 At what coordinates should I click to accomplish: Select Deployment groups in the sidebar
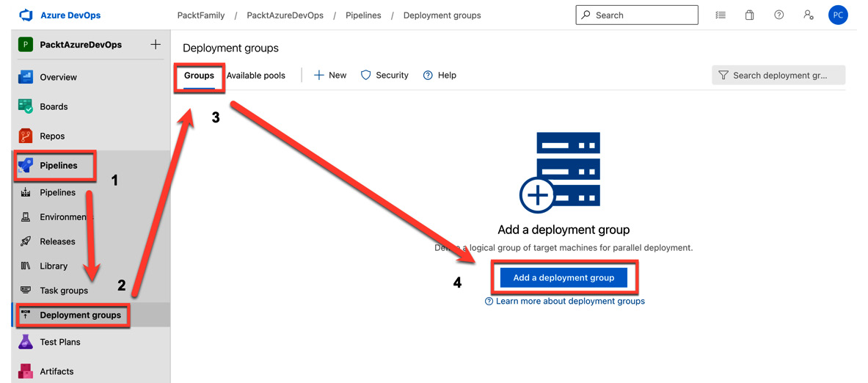click(x=80, y=315)
